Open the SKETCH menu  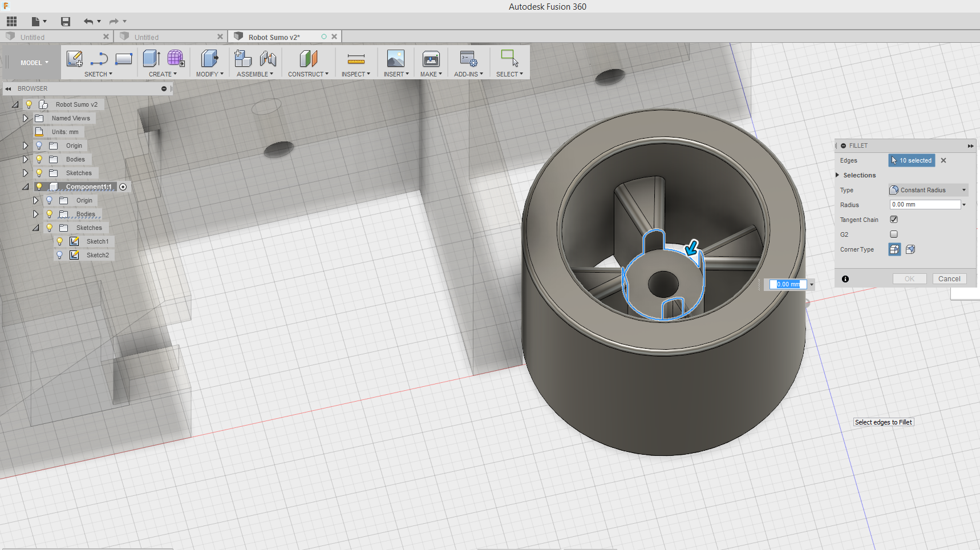pyautogui.click(x=98, y=74)
